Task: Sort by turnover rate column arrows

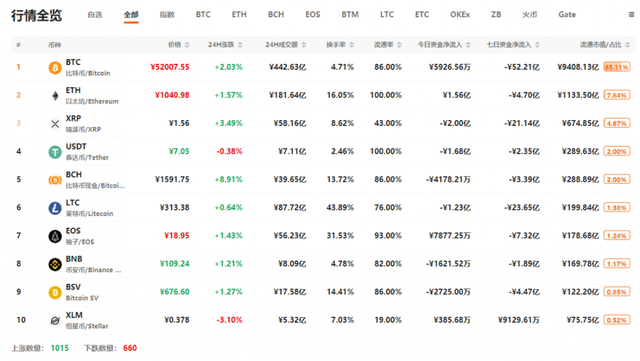Action: click(351, 45)
